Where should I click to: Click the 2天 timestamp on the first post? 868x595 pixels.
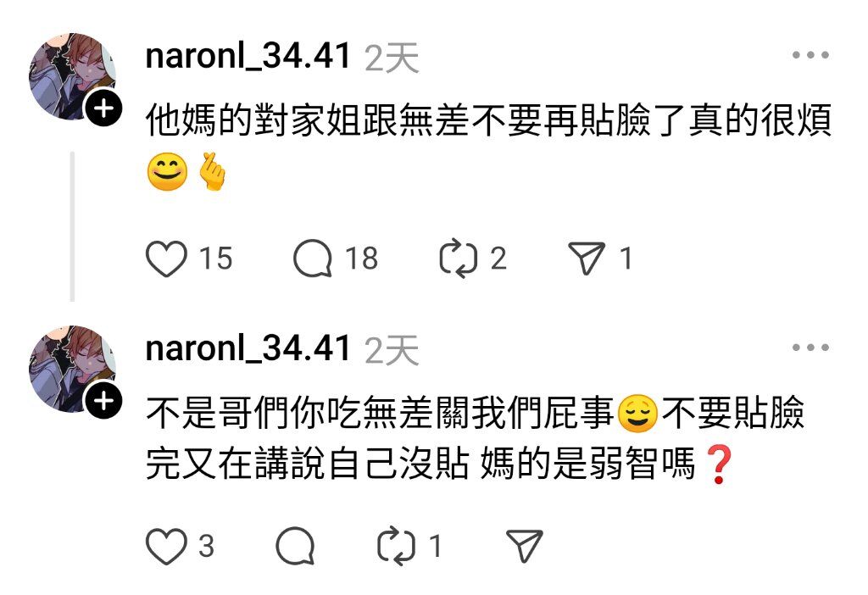pyautogui.click(x=392, y=58)
